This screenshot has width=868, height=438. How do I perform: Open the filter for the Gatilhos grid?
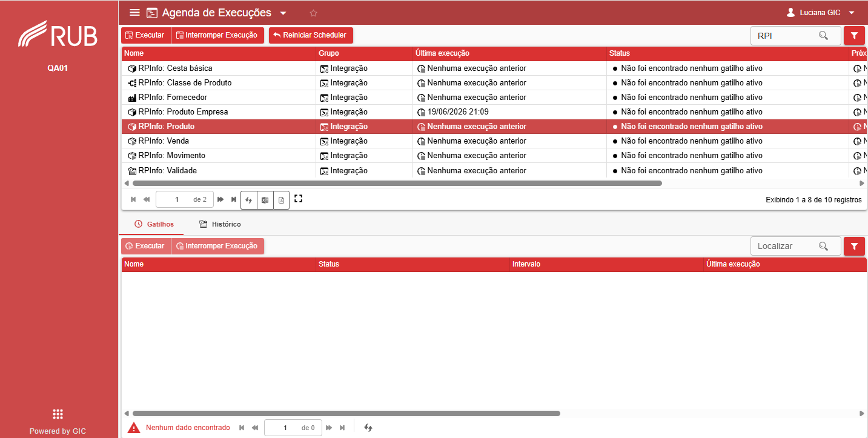coord(854,246)
